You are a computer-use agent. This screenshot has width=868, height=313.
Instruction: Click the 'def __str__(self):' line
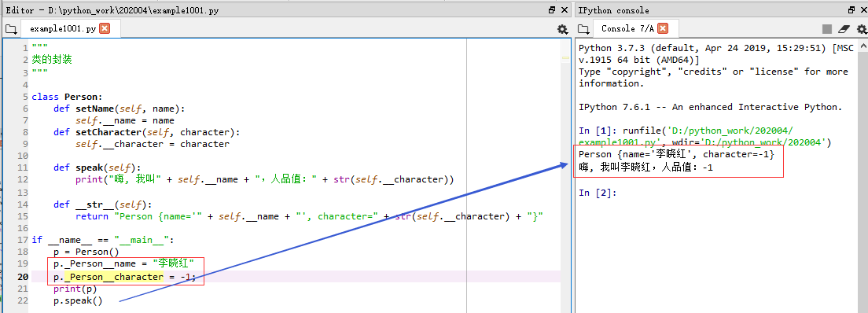[103, 204]
